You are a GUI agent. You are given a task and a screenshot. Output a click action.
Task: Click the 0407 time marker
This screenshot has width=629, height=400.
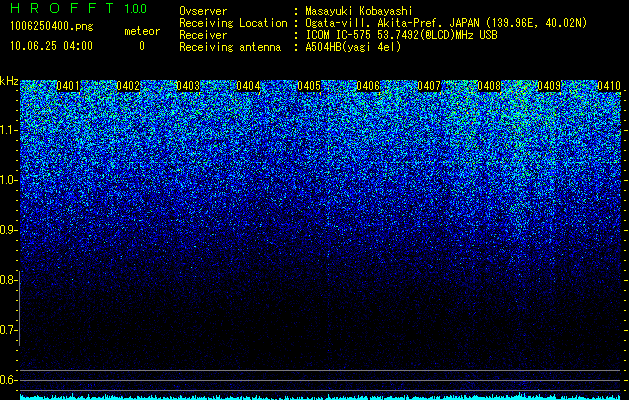[x=429, y=86]
